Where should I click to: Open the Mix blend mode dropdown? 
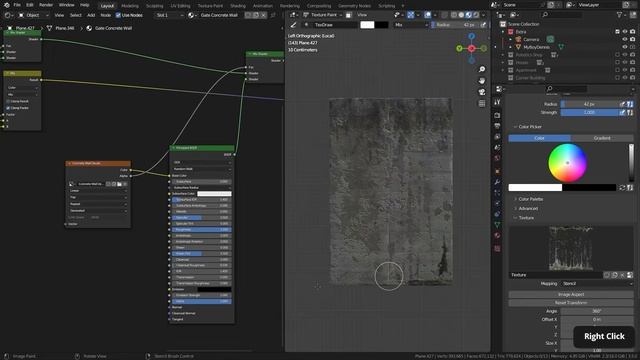tap(411, 25)
